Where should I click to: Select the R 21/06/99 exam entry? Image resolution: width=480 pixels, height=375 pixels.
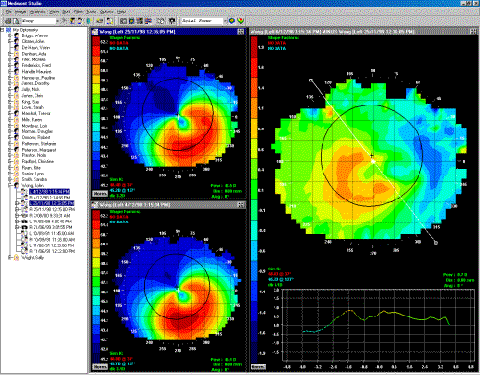[51, 227]
